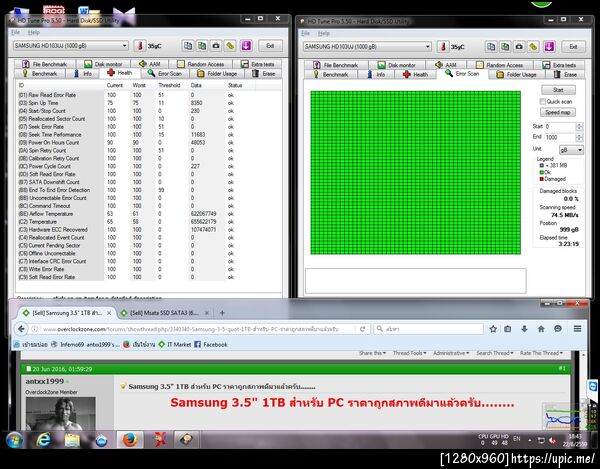Reload the page in Firefox
Viewport: 600px width, 469px height.
coord(362,329)
